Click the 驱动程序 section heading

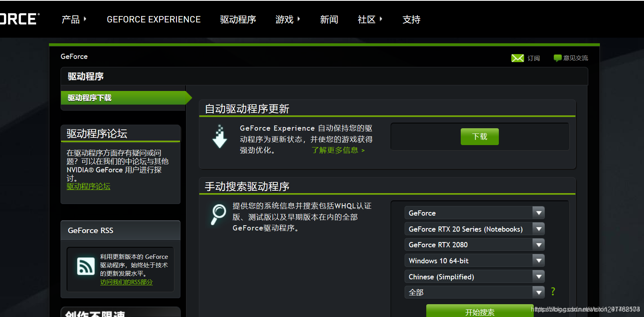pos(85,76)
